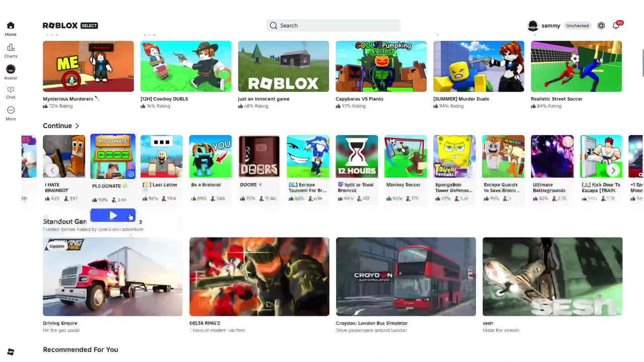Select the Escape Guards to Save Brainrot tile
The width and height of the screenshot is (644, 362).
click(503, 156)
